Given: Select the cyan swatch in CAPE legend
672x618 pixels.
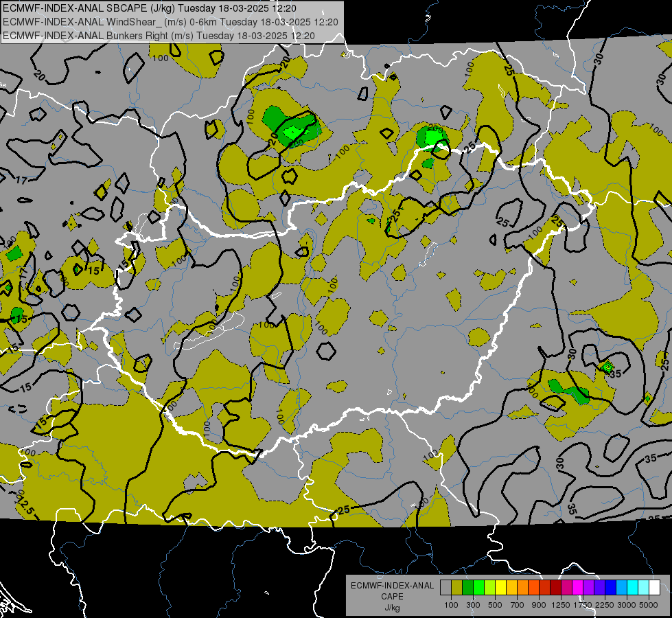Looking at the screenshot, I should coord(633,588).
